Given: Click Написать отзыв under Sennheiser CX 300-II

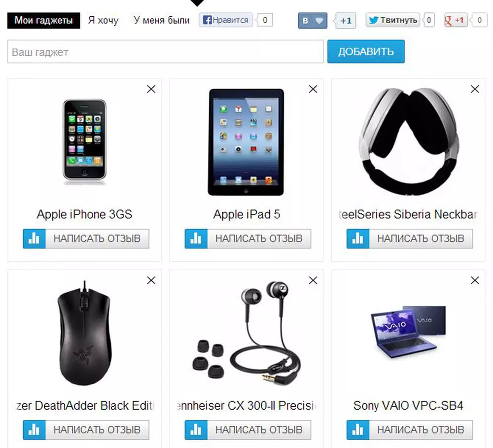Looking at the screenshot, I should point(259,430).
